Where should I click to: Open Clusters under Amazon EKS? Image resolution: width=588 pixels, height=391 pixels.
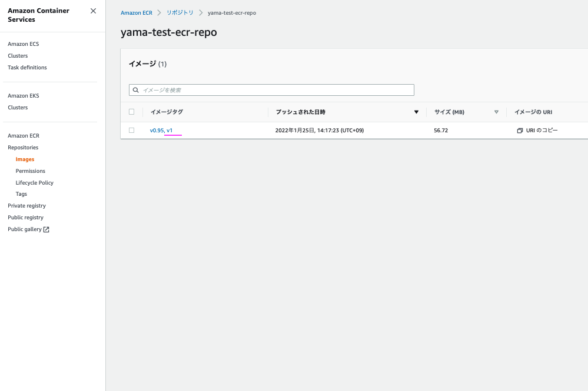pos(18,107)
